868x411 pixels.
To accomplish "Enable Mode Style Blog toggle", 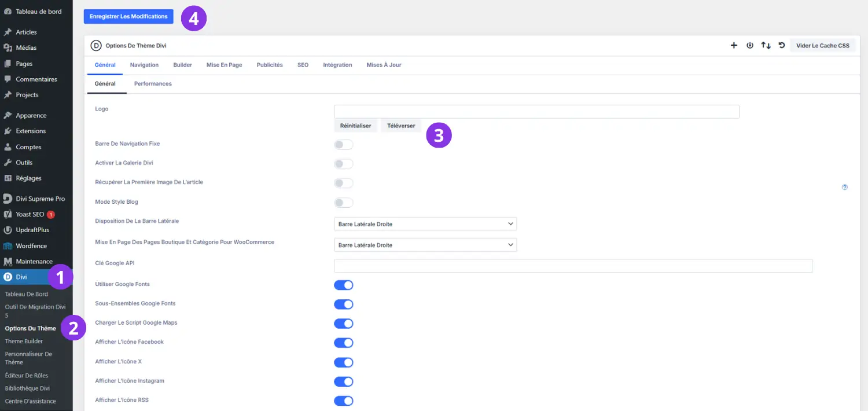I will click(x=344, y=203).
